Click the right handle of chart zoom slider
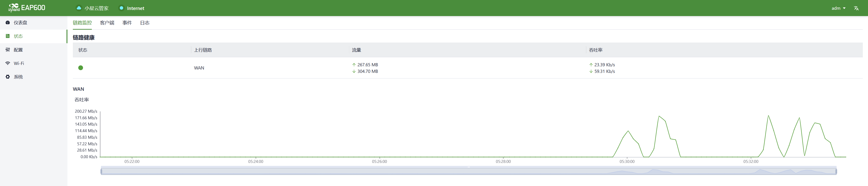868x186 pixels. coord(836,171)
